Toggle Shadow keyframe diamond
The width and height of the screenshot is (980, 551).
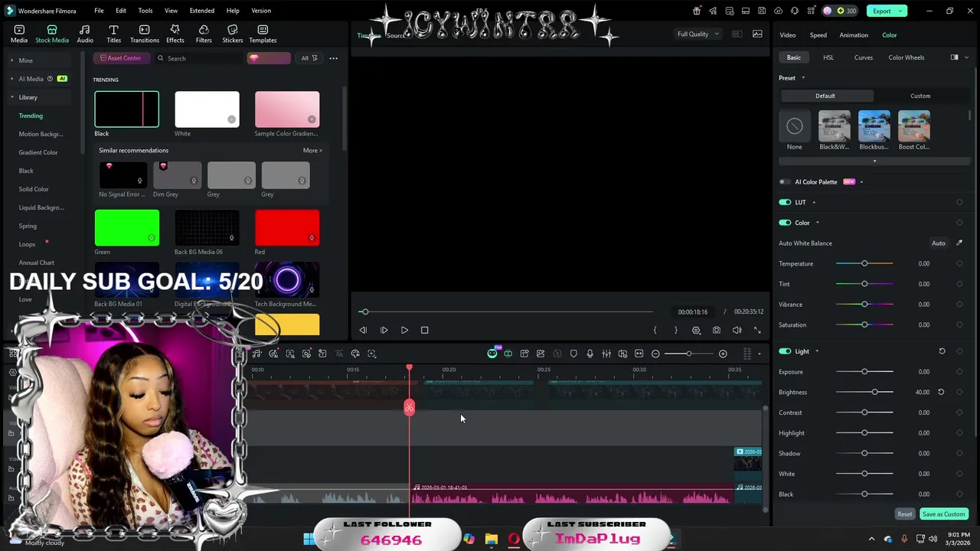[959, 453]
